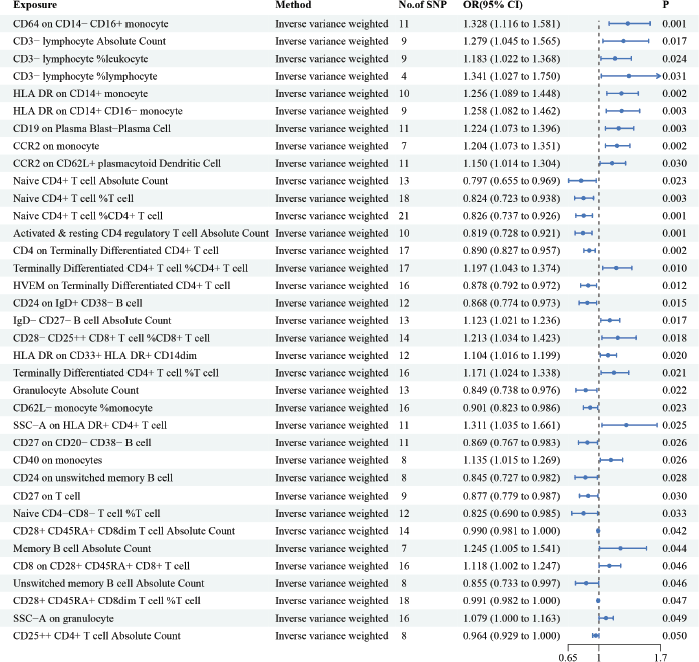The width and height of the screenshot is (699, 662).
Task: Click OR value '0.991 (0.982 to 1.000)'
Action: pyautogui.click(x=511, y=601)
